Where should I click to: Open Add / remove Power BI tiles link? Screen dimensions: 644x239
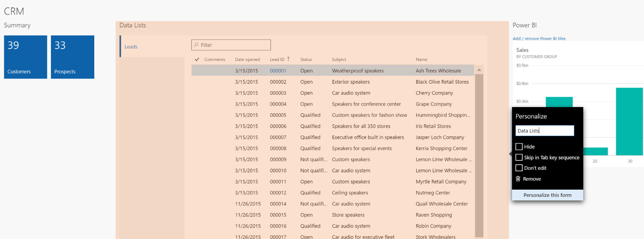(x=539, y=39)
